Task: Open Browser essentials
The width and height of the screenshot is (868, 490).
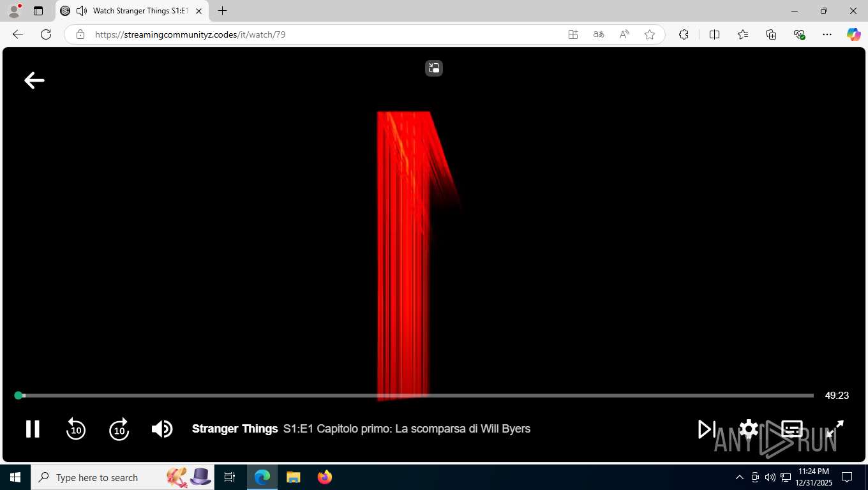Action: tap(799, 34)
